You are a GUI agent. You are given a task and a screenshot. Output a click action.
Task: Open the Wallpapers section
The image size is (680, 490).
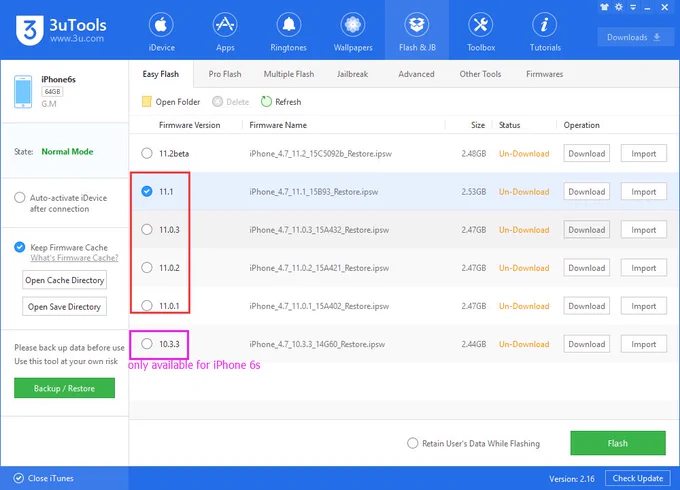[x=353, y=32]
